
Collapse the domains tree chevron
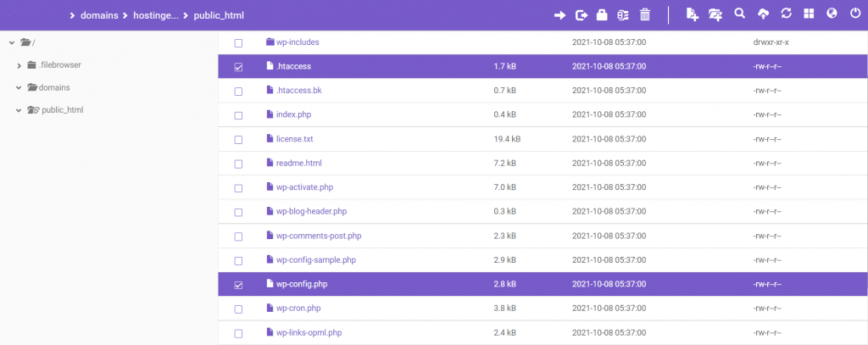[x=19, y=87]
